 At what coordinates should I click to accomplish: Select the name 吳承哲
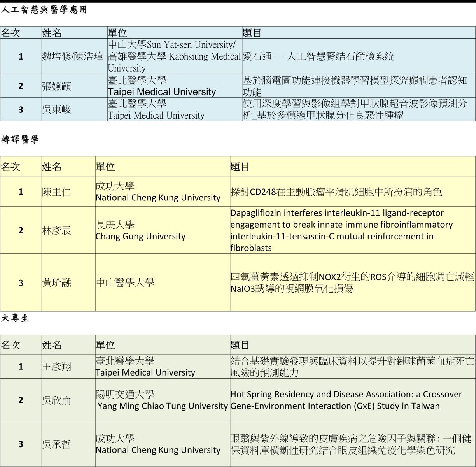[x=57, y=444]
